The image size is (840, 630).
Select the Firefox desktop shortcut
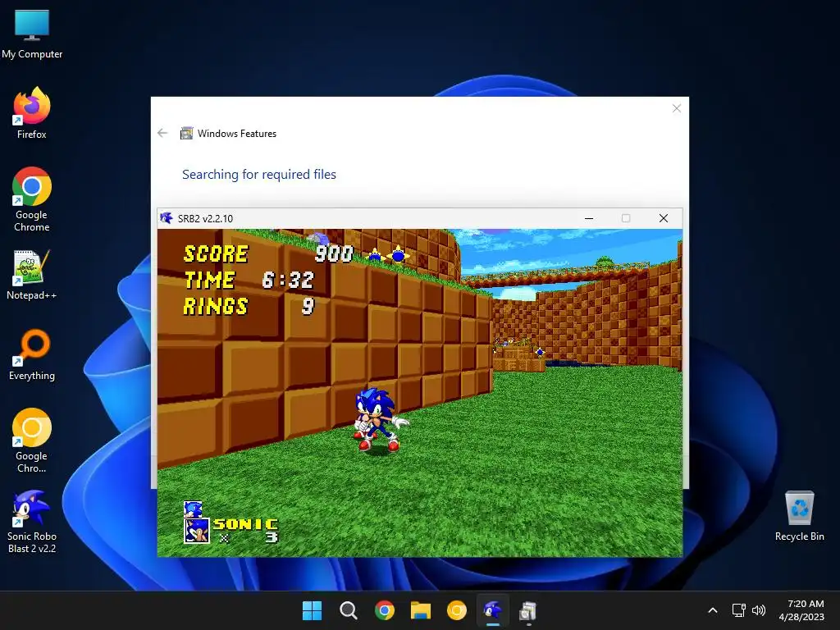pyautogui.click(x=32, y=113)
